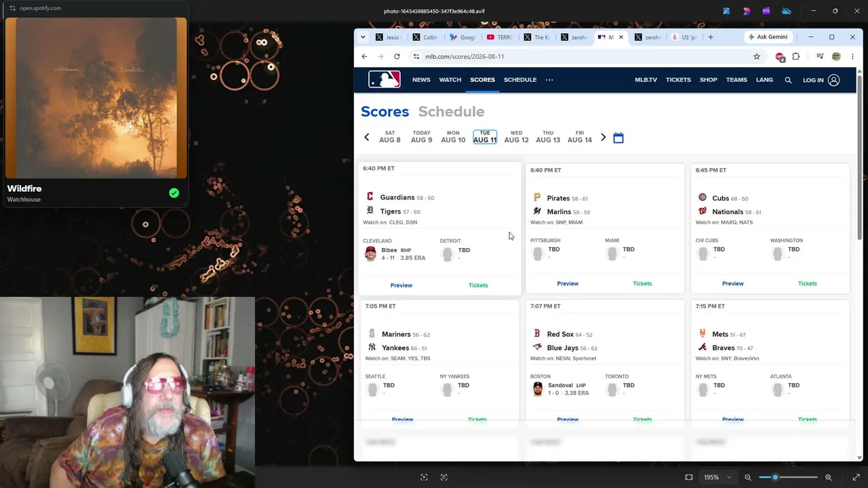
Task: Click the MLB logo in the site header
Action: (x=384, y=80)
